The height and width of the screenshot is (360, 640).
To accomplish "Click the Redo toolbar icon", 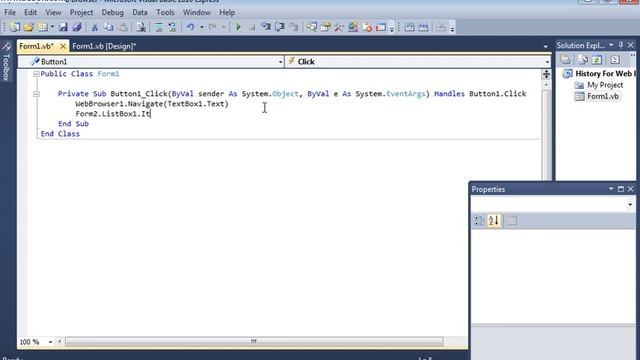I will point(213,27).
